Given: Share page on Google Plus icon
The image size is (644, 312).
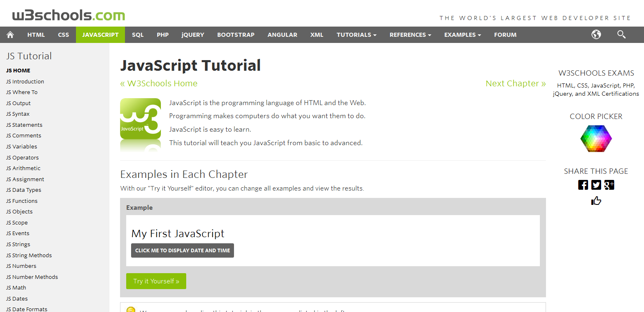Looking at the screenshot, I should [609, 185].
